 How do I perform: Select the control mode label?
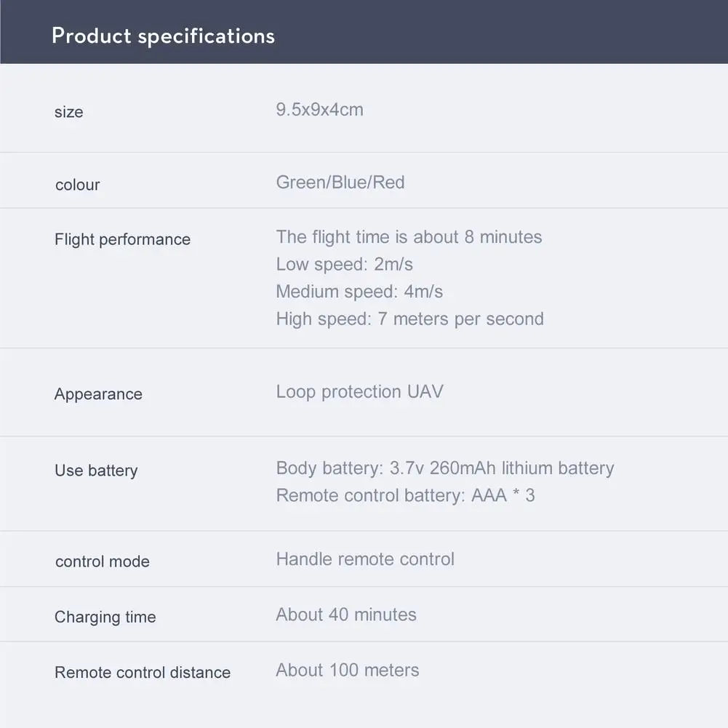103,561
